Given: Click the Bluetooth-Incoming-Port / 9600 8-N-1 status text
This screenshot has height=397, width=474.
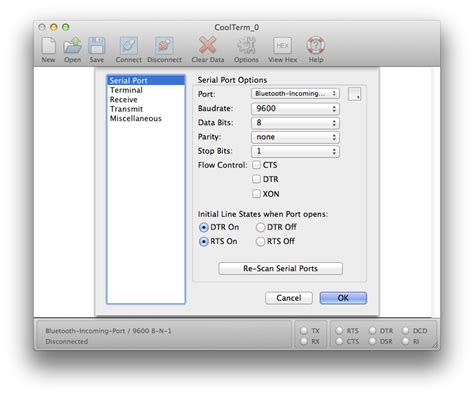Looking at the screenshot, I should pos(108,331).
